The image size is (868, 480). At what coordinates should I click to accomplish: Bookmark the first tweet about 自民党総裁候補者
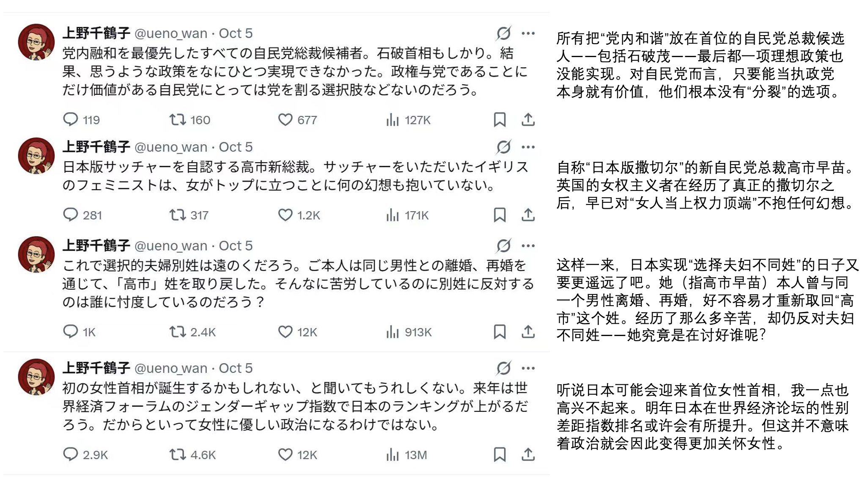click(500, 120)
